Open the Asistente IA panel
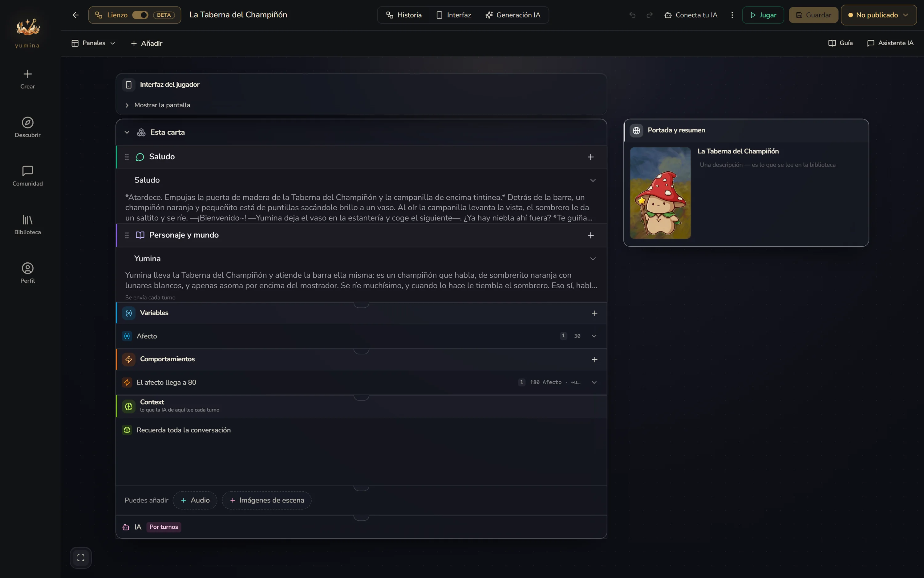Image resolution: width=924 pixels, height=578 pixels. tap(890, 43)
